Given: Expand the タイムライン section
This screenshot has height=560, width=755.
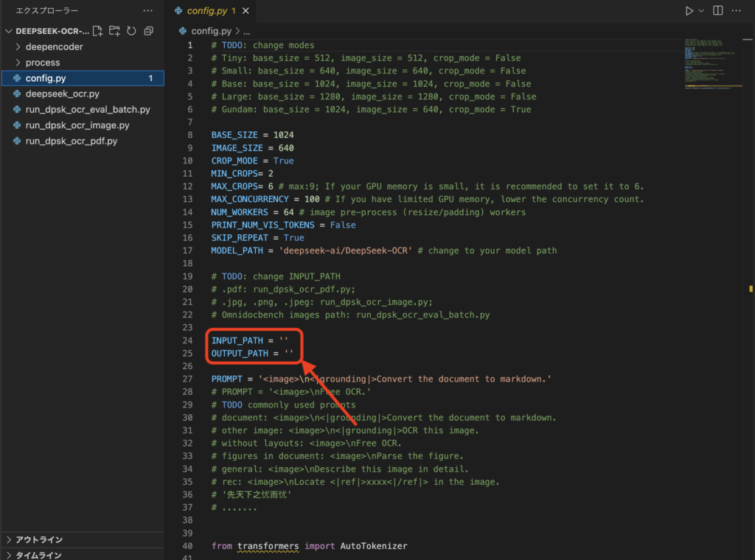Looking at the screenshot, I should pyautogui.click(x=39, y=555).
